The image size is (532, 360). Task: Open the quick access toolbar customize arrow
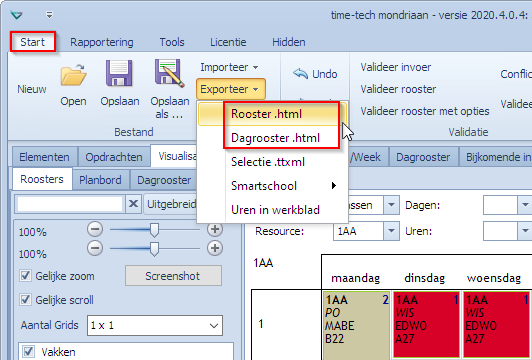(x=50, y=15)
